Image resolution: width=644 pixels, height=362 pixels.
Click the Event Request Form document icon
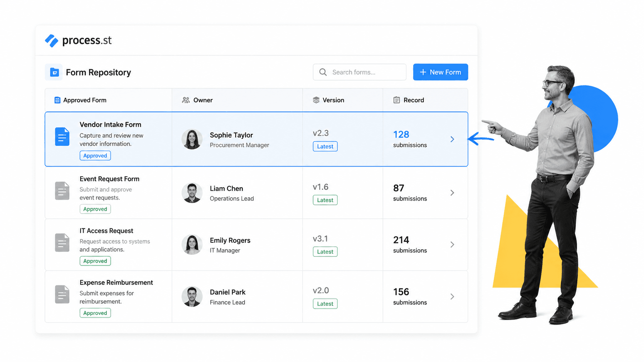(62, 191)
